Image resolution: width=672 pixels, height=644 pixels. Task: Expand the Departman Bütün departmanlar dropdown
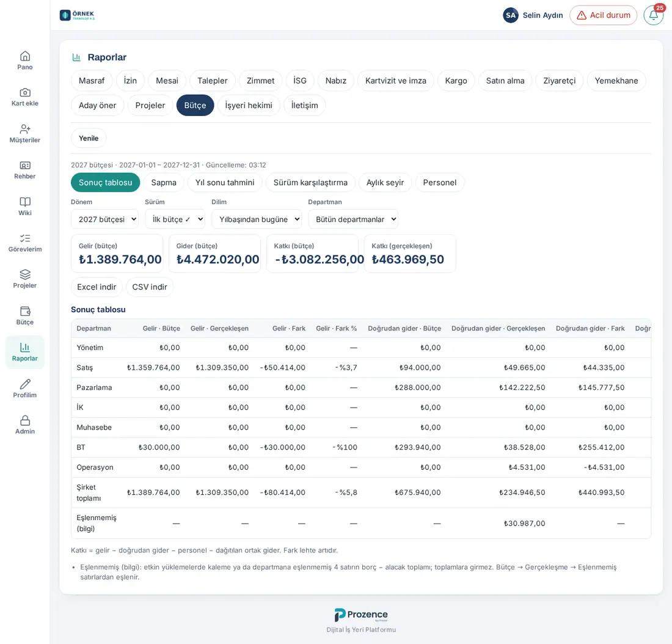353,219
